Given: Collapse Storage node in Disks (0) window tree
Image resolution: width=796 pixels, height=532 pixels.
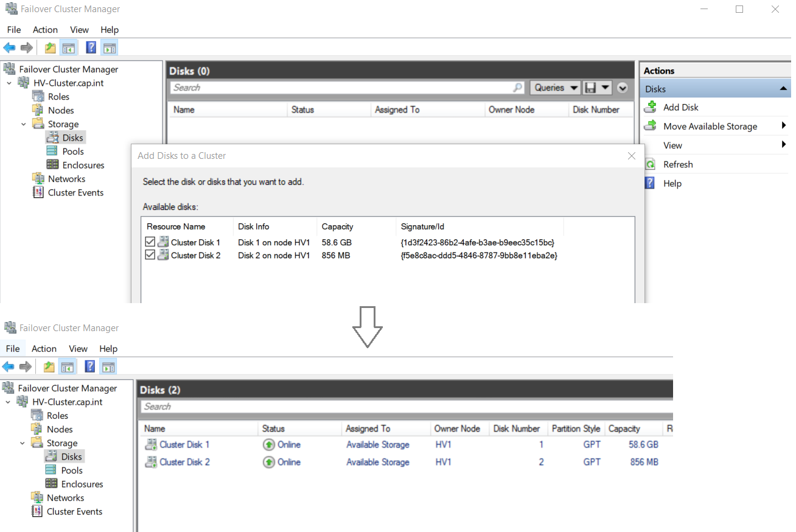Looking at the screenshot, I should point(24,124).
